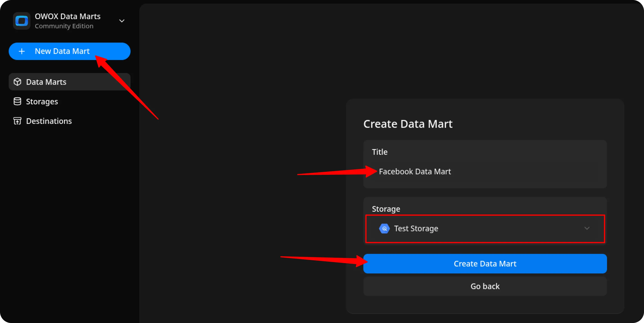The height and width of the screenshot is (323, 644).
Task: Click the plus icon in New Data Mart
Action: coord(22,51)
